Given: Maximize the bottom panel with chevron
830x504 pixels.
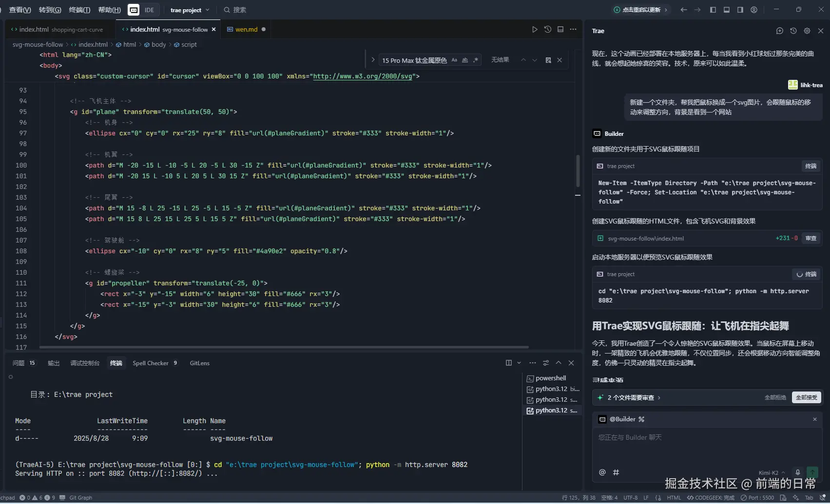Looking at the screenshot, I should click(x=559, y=363).
